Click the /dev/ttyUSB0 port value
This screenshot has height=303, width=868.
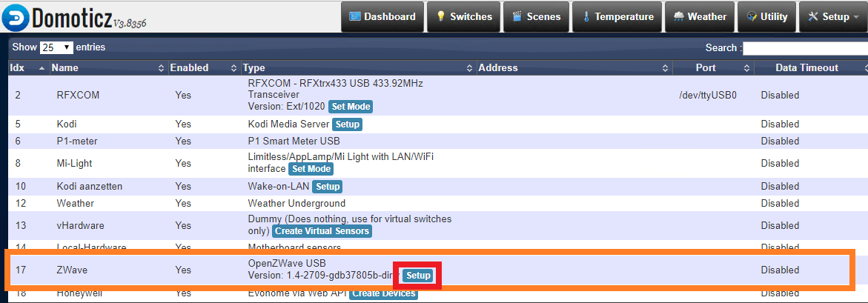(x=707, y=95)
